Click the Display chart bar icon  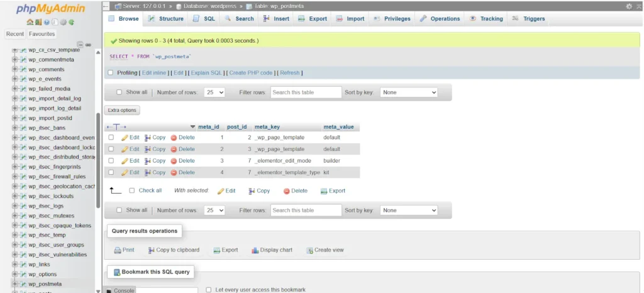click(x=255, y=250)
